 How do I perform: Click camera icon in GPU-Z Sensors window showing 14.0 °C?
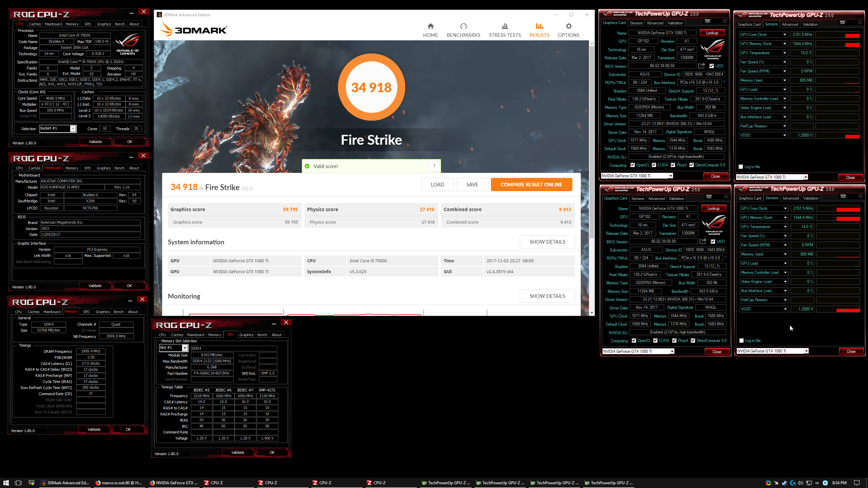point(843,197)
